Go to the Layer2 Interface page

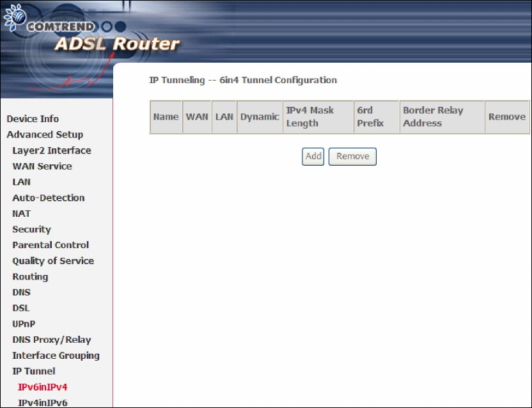click(52, 150)
